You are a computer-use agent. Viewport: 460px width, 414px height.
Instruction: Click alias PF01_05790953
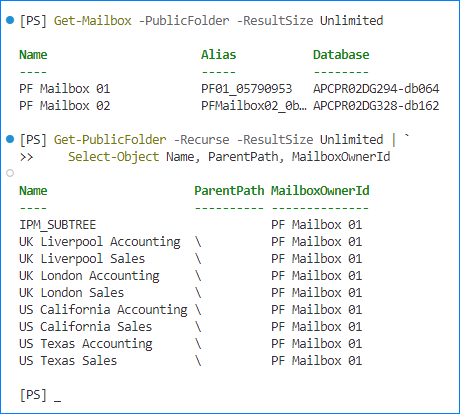click(247, 89)
